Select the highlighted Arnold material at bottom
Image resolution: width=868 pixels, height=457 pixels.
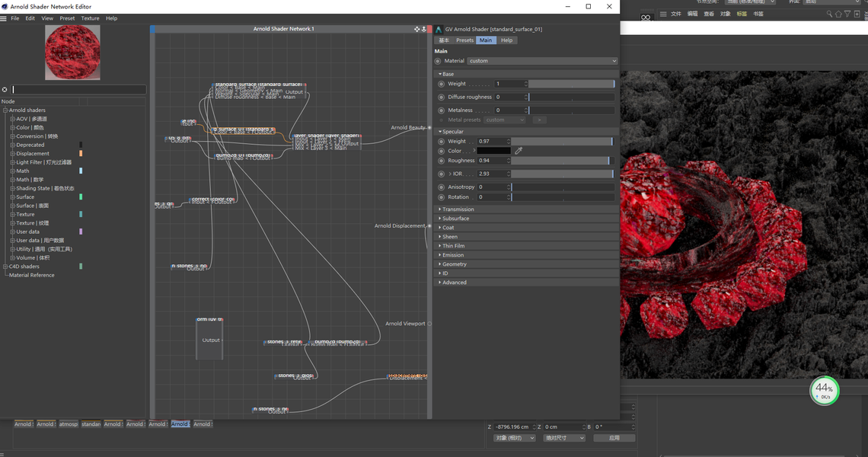pos(180,424)
